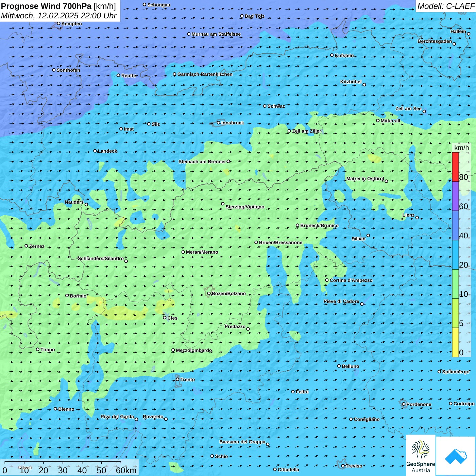Click the GeoSphere Austria logo
Viewport: 476px width, 476px height.
421,455
